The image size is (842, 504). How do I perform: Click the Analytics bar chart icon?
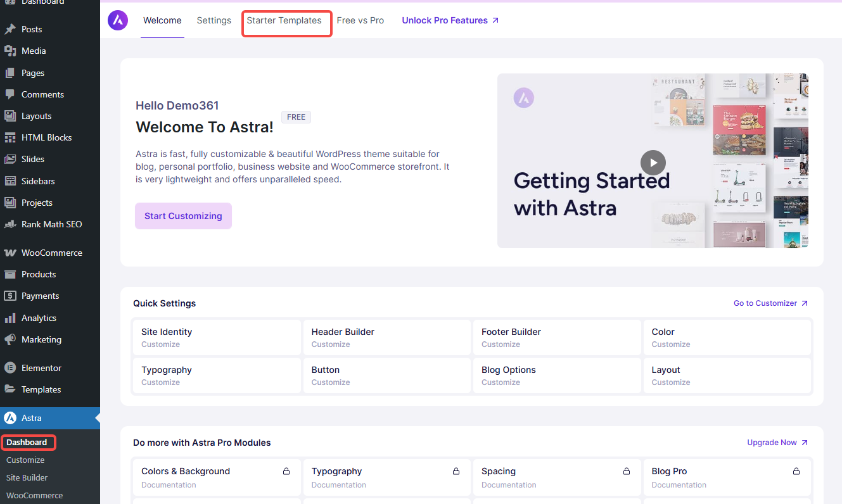coord(10,318)
